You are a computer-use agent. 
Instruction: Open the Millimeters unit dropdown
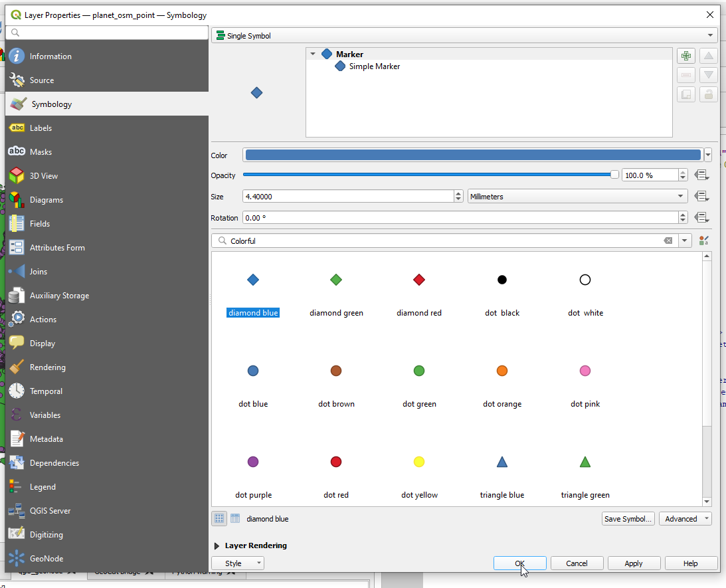tap(577, 197)
